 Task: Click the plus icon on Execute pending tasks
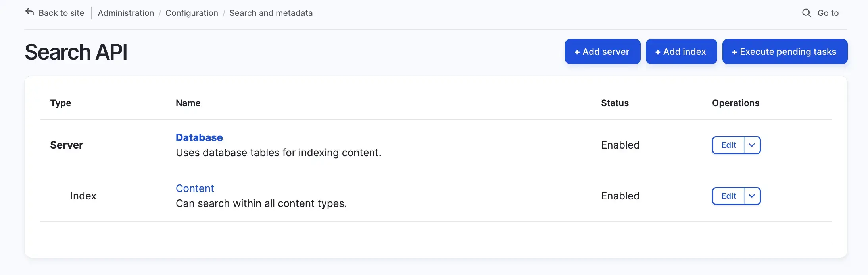(735, 52)
